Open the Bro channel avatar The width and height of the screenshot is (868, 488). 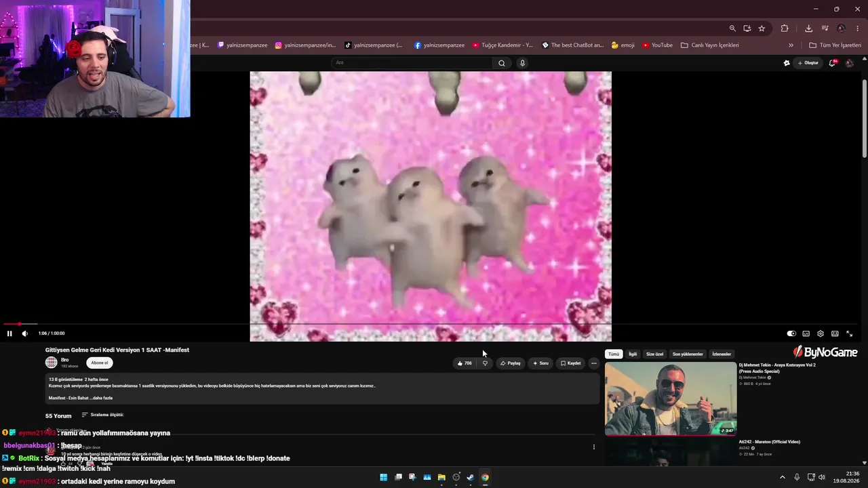tap(51, 363)
